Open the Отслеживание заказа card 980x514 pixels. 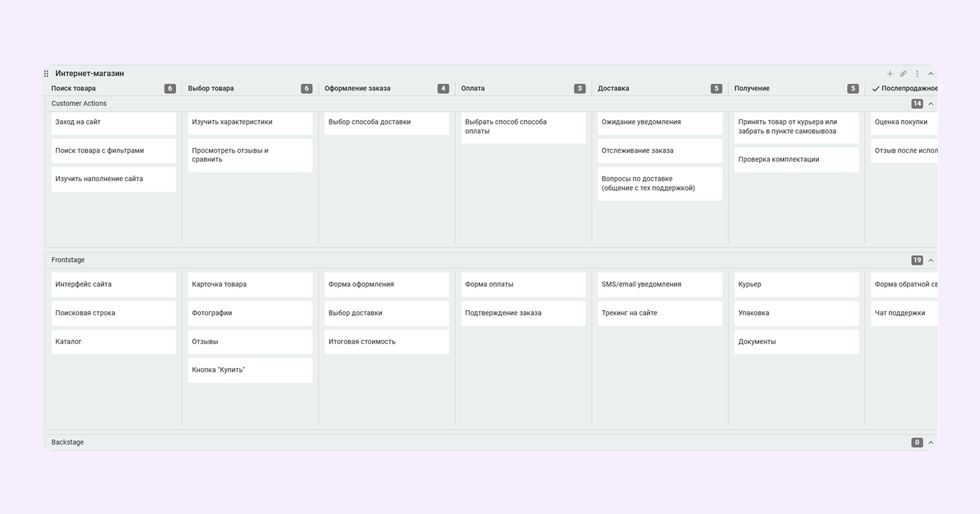660,151
